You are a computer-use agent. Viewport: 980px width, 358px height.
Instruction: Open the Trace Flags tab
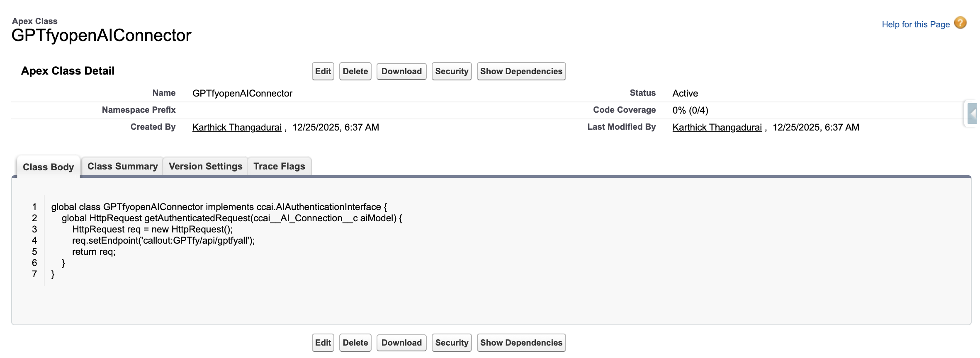click(279, 166)
